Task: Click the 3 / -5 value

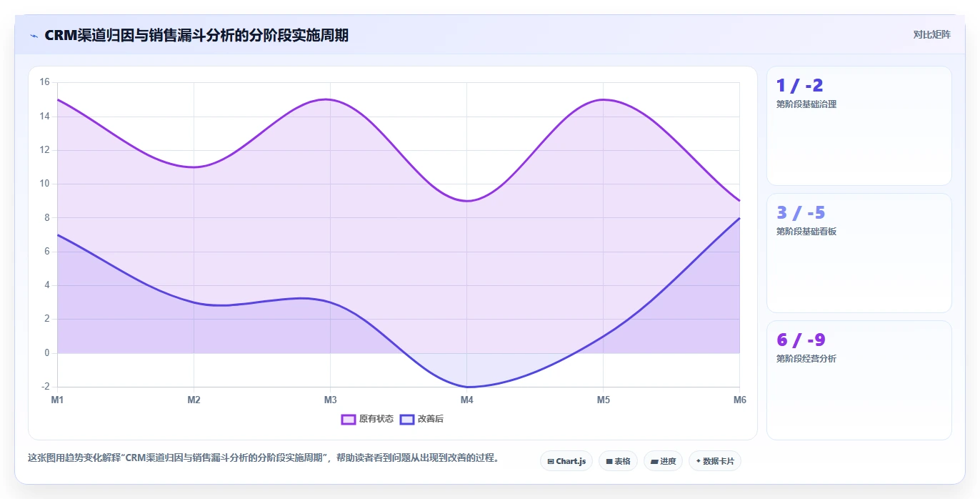Action: coord(801,213)
